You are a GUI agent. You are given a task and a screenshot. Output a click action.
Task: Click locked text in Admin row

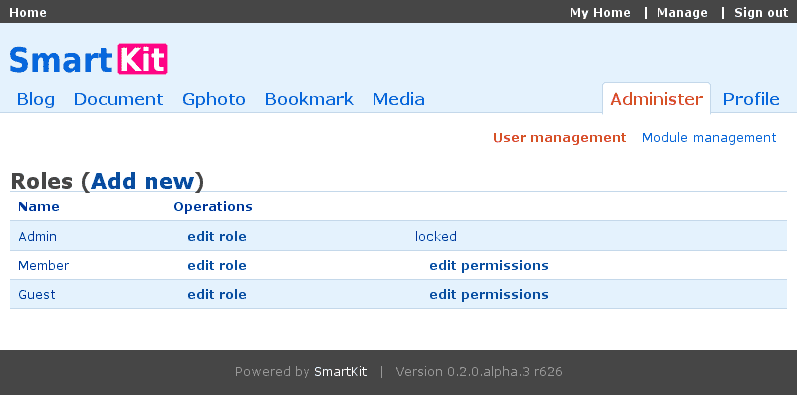436,236
